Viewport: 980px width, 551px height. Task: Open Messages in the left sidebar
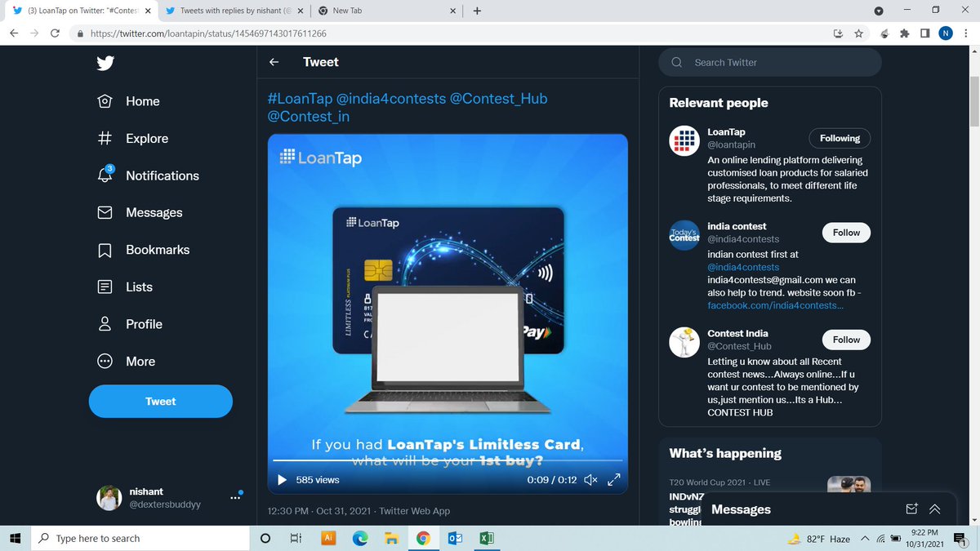[140, 212]
